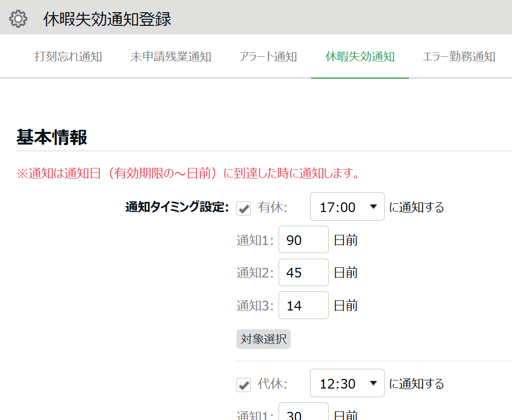Click the red ※通知は通知日 note text
The width and height of the screenshot is (512, 420).
188,173
